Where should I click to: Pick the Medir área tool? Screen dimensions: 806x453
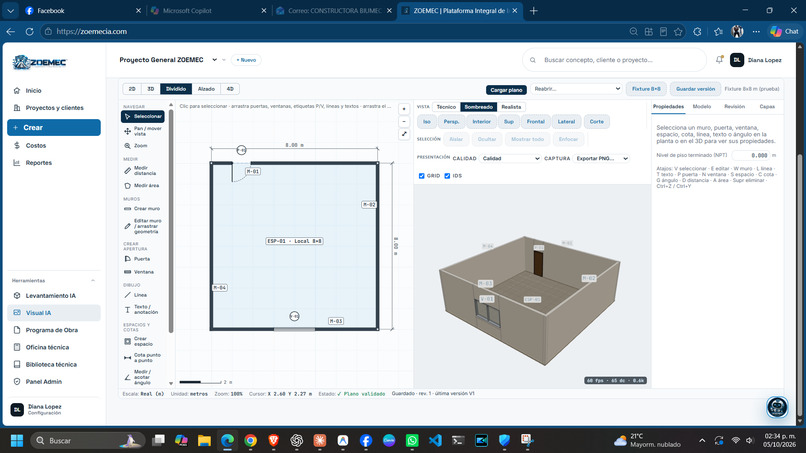[x=143, y=186]
